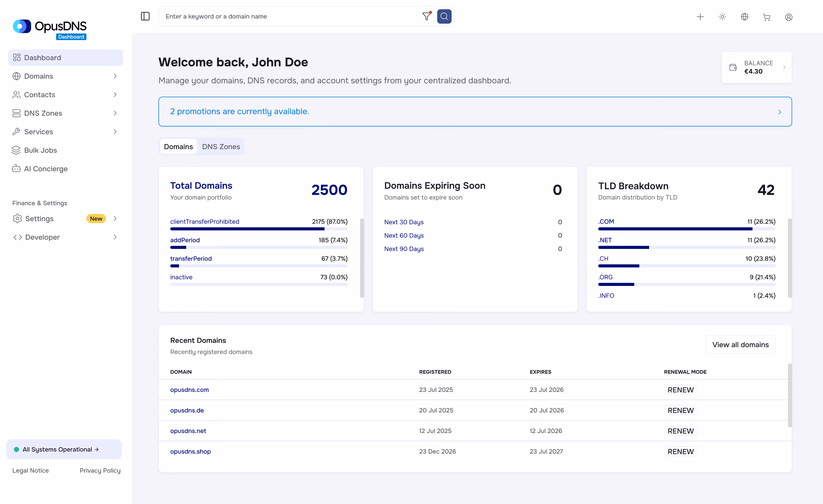Toggle light/dark theme sun icon

(722, 17)
